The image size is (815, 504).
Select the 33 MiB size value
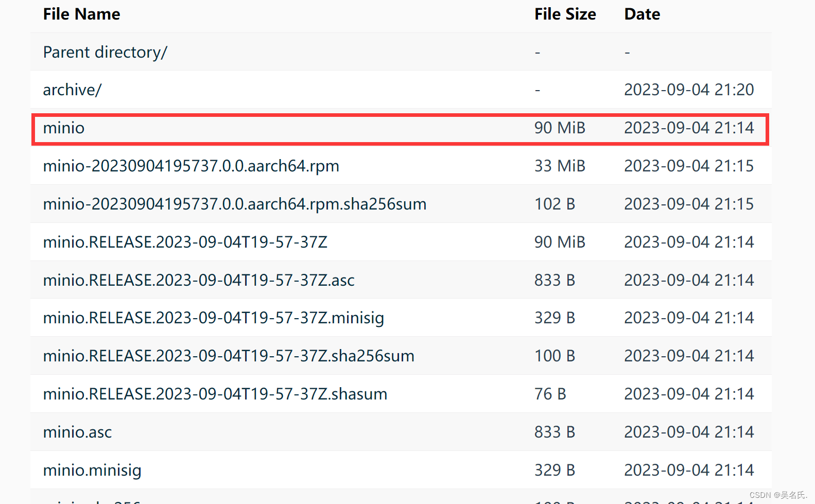560,166
